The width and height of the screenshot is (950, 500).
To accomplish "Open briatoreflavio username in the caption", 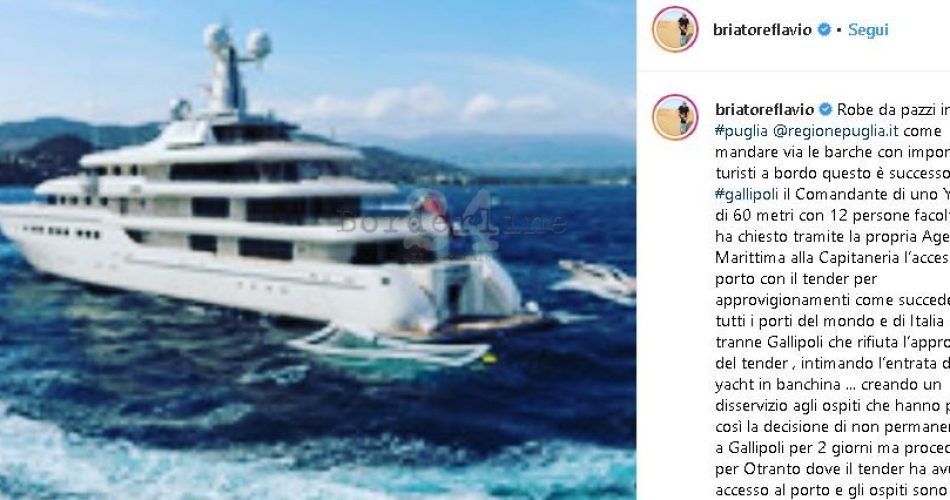I will pos(765,110).
